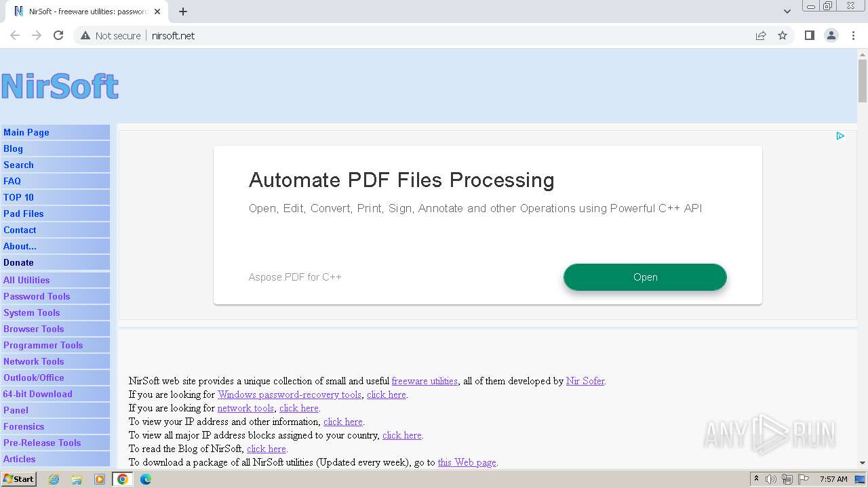868x488 pixels.
Task: Open Pre-Release Tools sidebar item
Action: [x=55, y=443]
